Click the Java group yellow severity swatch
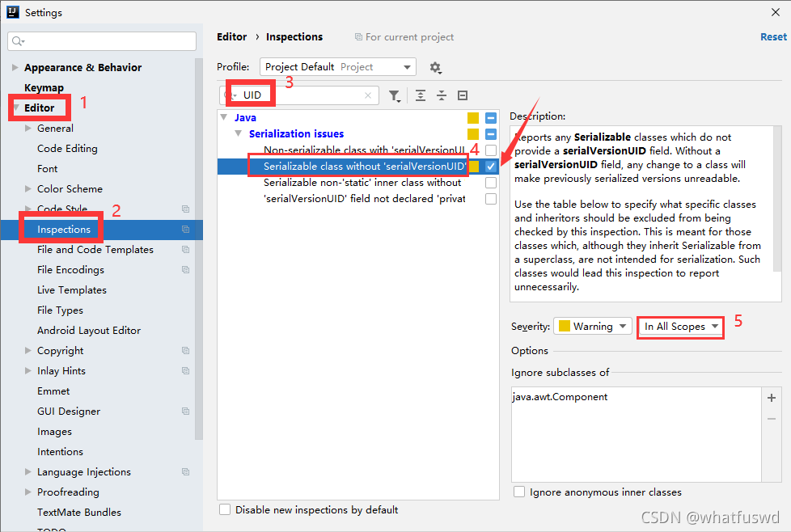The height and width of the screenshot is (532, 791). coord(473,118)
